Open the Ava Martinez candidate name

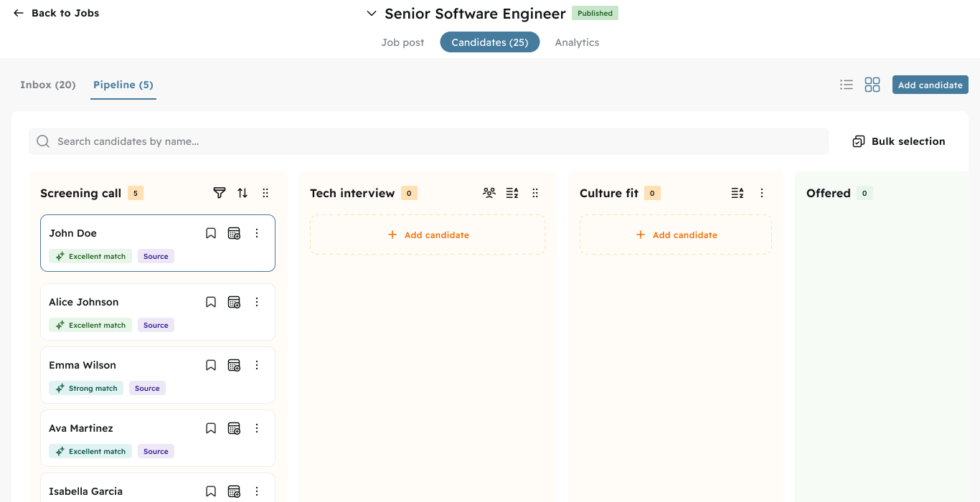81,428
